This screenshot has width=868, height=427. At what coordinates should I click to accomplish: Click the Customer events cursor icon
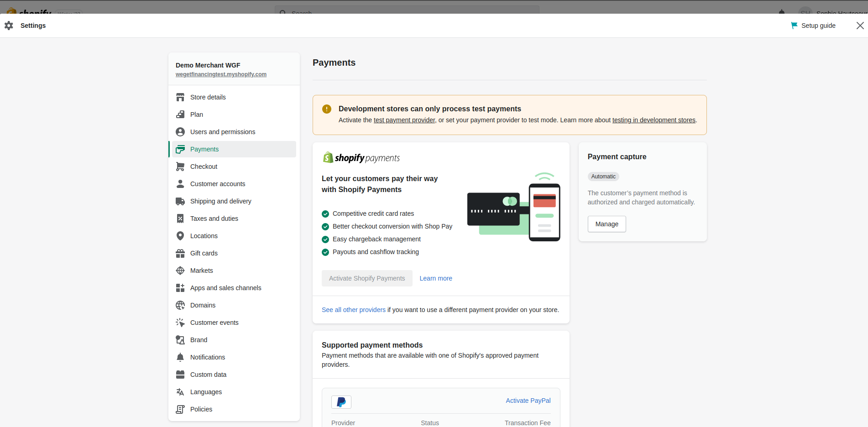[x=180, y=323]
